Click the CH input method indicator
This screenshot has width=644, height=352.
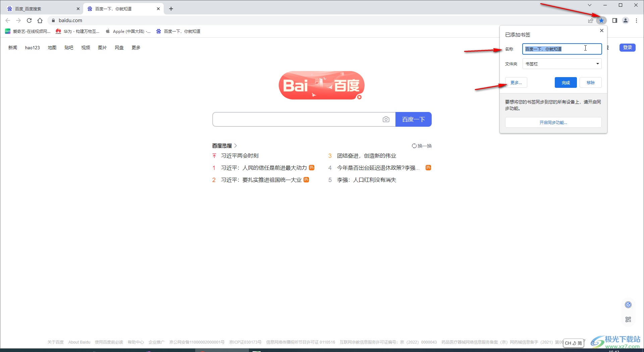tap(574, 343)
